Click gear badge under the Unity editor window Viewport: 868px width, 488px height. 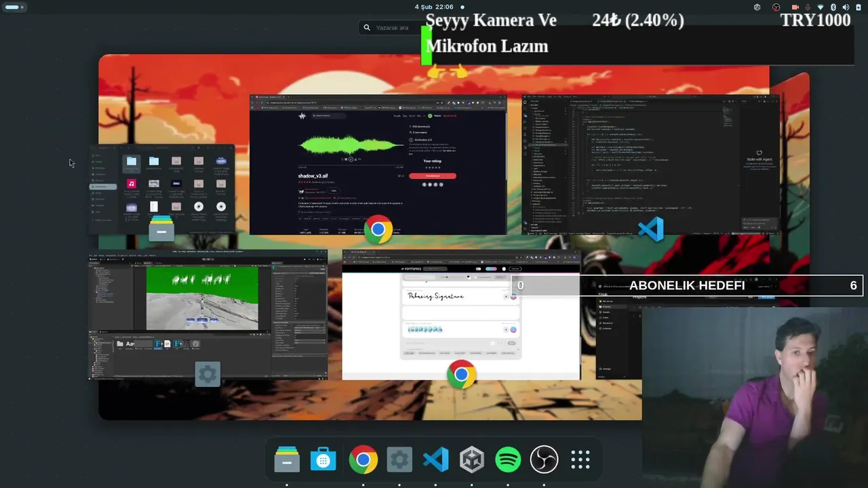208,374
